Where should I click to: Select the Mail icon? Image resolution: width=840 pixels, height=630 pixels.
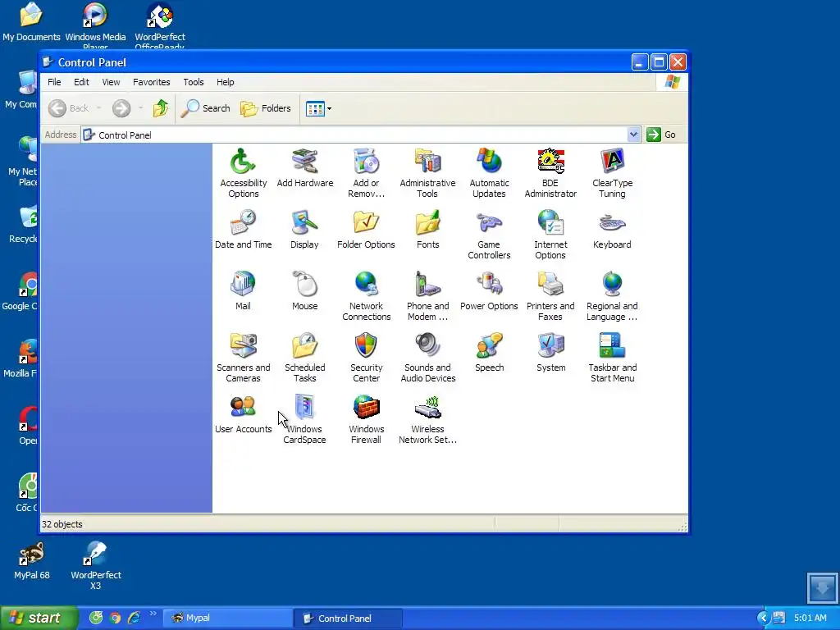click(x=243, y=291)
